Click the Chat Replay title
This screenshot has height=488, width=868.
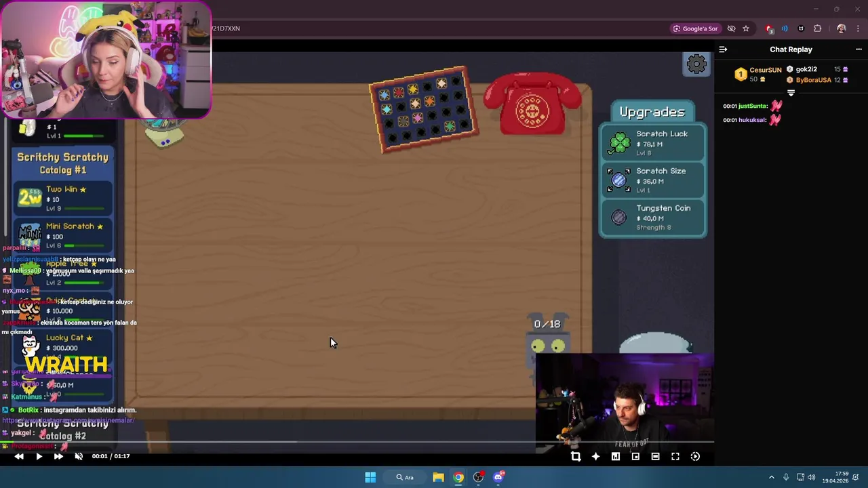(791, 49)
